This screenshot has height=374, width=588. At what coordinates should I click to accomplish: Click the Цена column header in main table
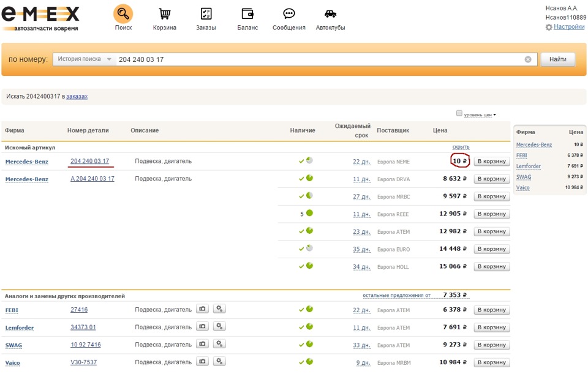[x=440, y=130]
